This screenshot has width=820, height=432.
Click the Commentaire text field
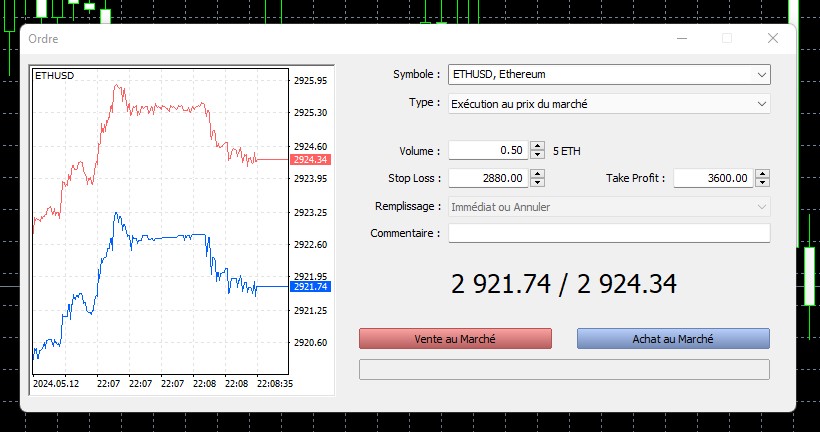(609, 233)
